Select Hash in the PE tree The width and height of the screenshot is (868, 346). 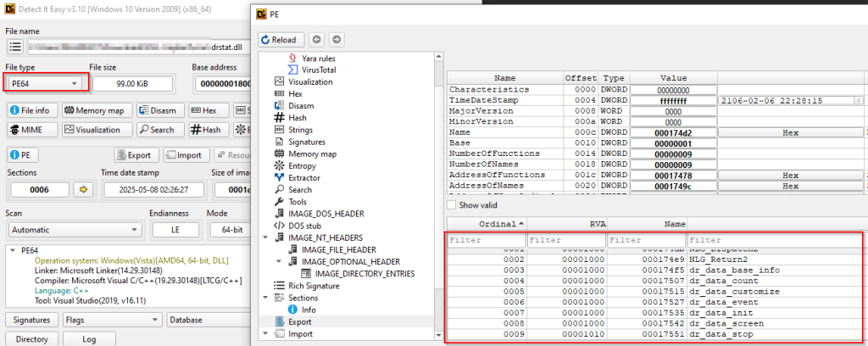[298, 118]
